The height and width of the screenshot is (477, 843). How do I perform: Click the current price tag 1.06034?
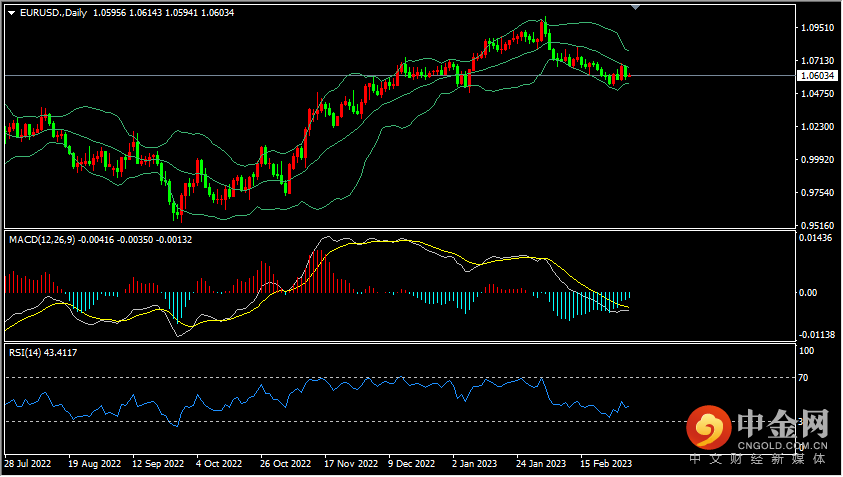[x=816, y=76]
